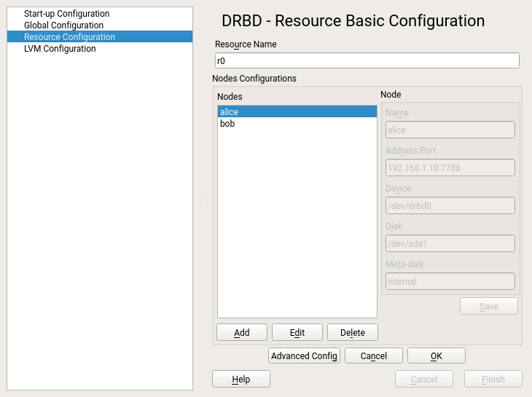
Task: Click the Disk field showing /dev/sda1
Action: tap(450, 244)
